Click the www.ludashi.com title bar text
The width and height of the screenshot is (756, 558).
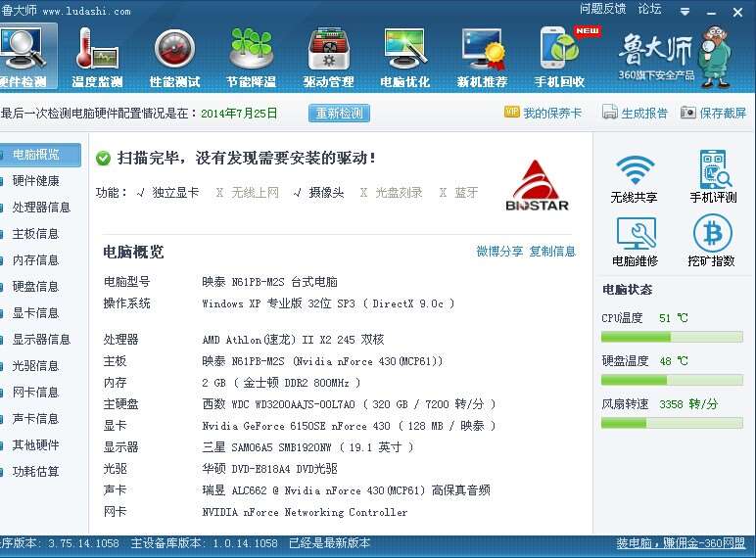pyautogui.click(x=86, y=11)
